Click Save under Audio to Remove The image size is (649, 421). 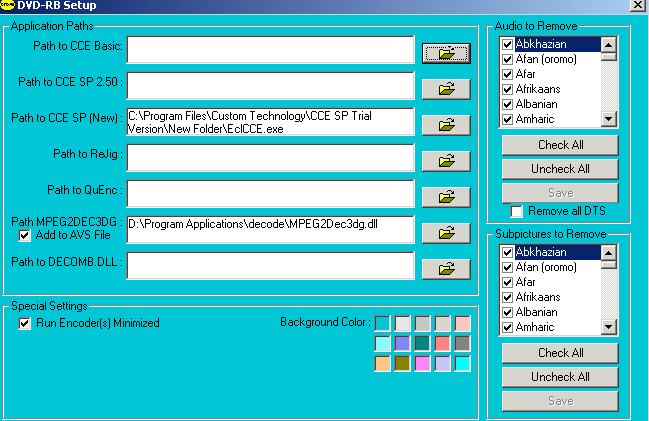point(560,193)
